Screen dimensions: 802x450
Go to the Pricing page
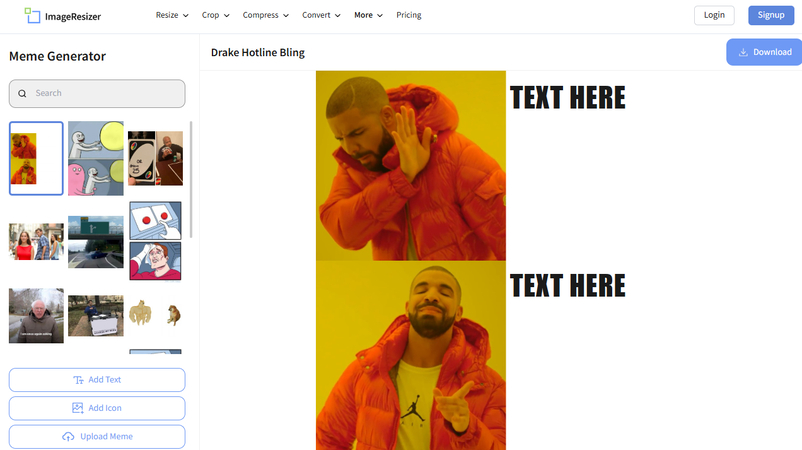(x=409, y=15)
